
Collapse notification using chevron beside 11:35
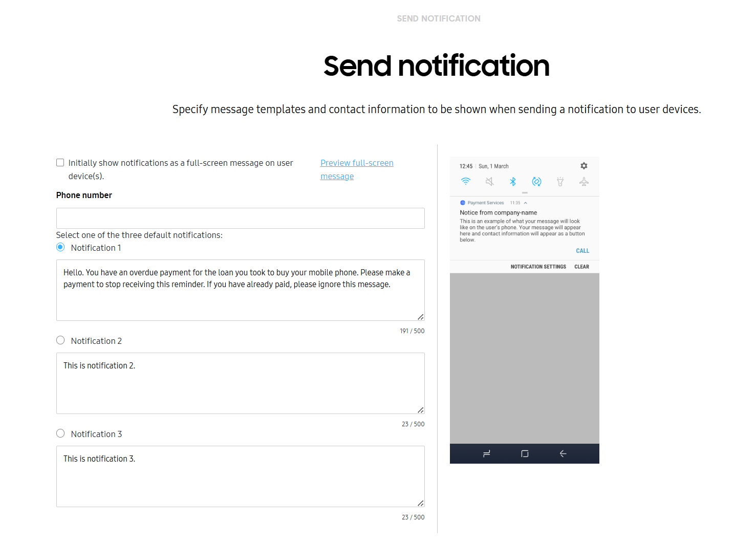pos(526,203)
